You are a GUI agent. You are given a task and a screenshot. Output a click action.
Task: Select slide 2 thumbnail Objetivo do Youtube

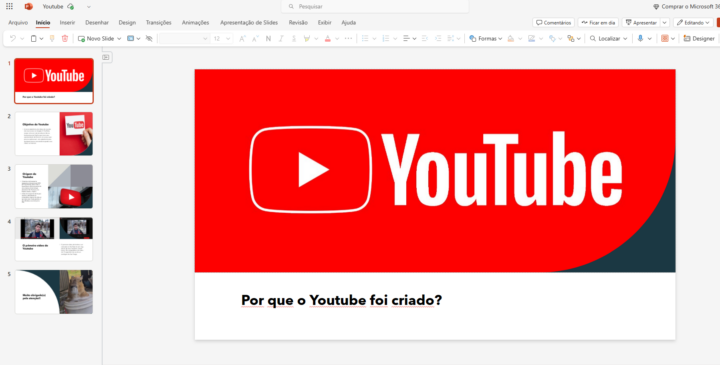coord(54,134)
